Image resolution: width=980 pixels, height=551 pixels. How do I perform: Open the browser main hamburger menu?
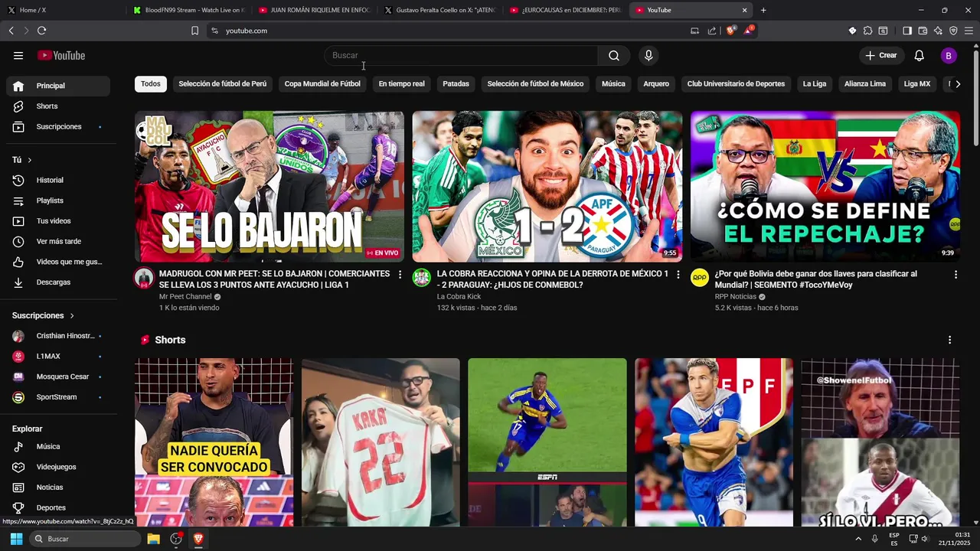(969, 31)
